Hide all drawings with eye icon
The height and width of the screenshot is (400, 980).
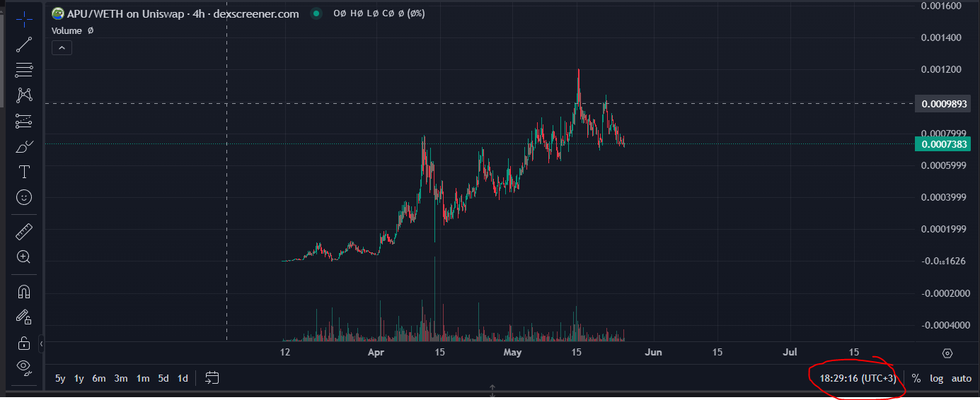pyautogui.click(x=24, y=365)
